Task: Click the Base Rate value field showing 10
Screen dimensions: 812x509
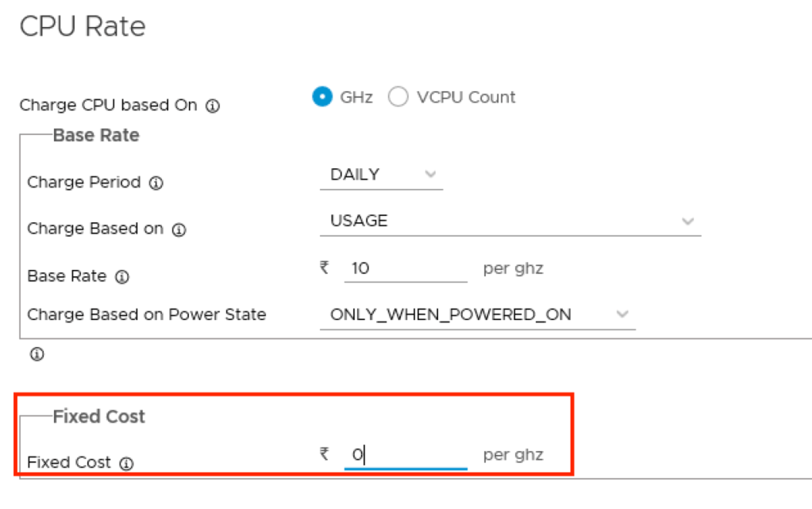Action: coord(406,268)
